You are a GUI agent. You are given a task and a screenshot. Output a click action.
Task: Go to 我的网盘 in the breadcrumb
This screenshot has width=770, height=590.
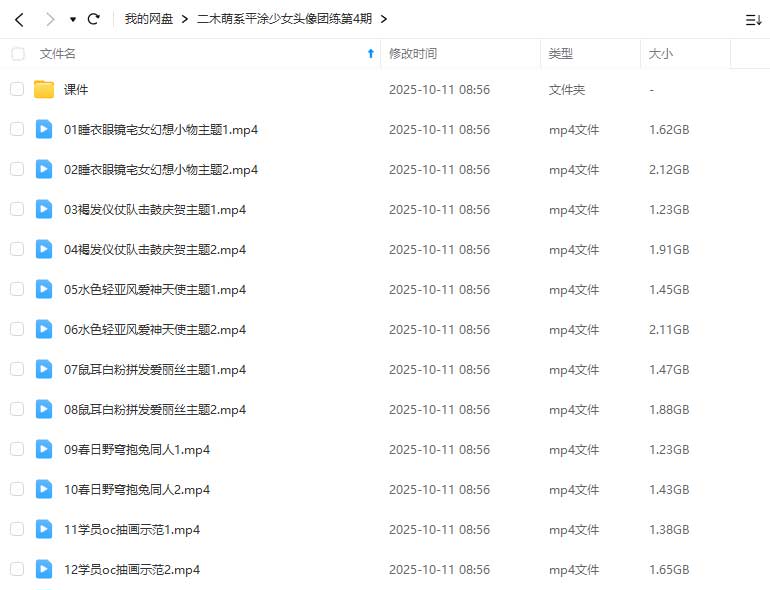click(x=149, y=19)
